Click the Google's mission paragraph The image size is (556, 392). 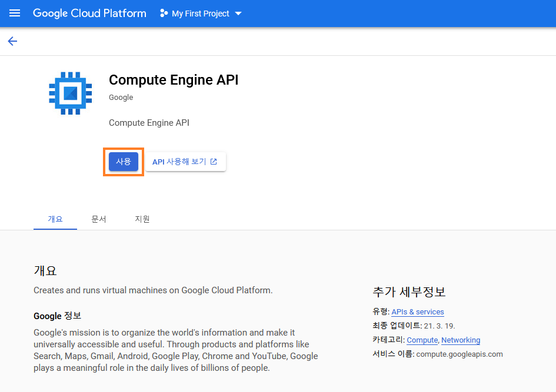[176, 350]
